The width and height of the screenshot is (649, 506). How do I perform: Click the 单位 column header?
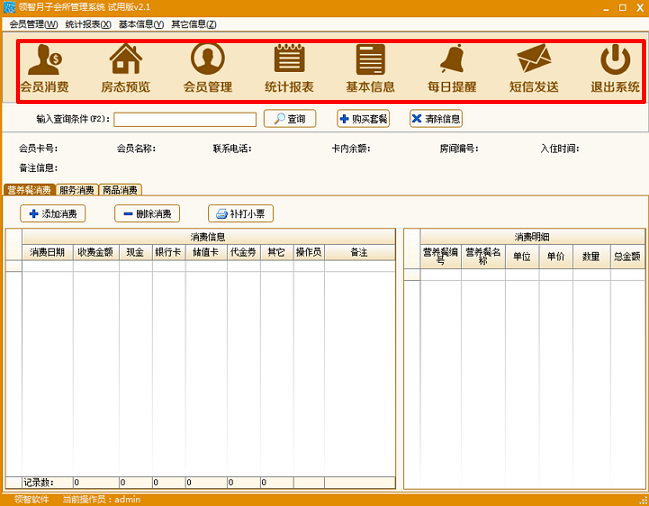point(522,256)
